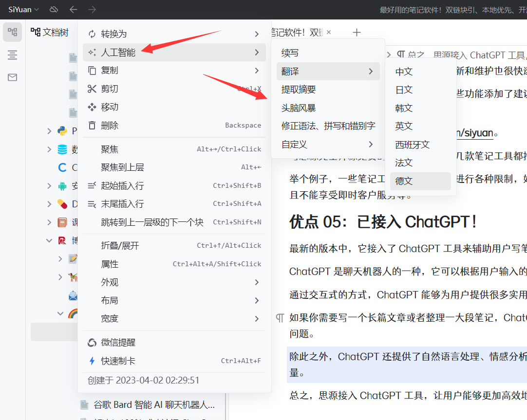Select 折叠/展开 menu entry
This screenshot has height=420, width=527.
pyautogui.click(x=174, y=246)
